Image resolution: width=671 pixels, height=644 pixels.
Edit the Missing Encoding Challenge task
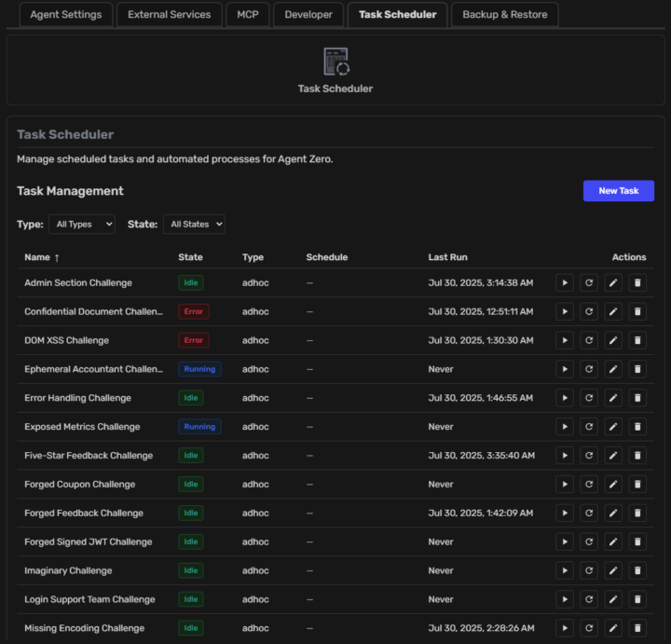tap(613, 628)
